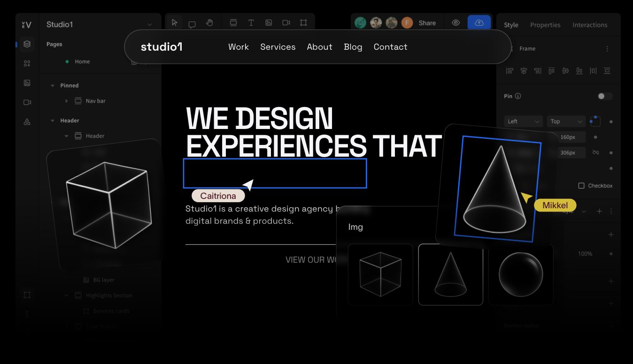Select the Comment tool in the toolbar
This screenshot has height=364, width=633.
tap(192, 22)
